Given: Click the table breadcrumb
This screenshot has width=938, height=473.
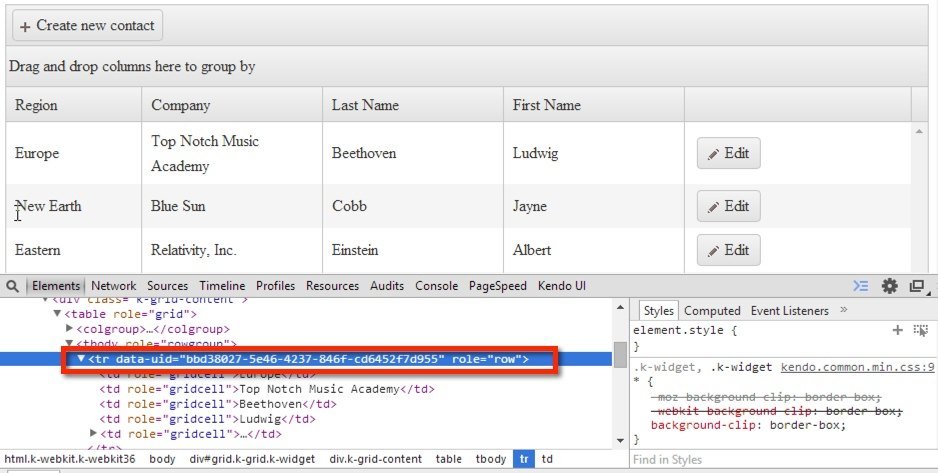Looking at the screenshot, I should tap(449, 459).
